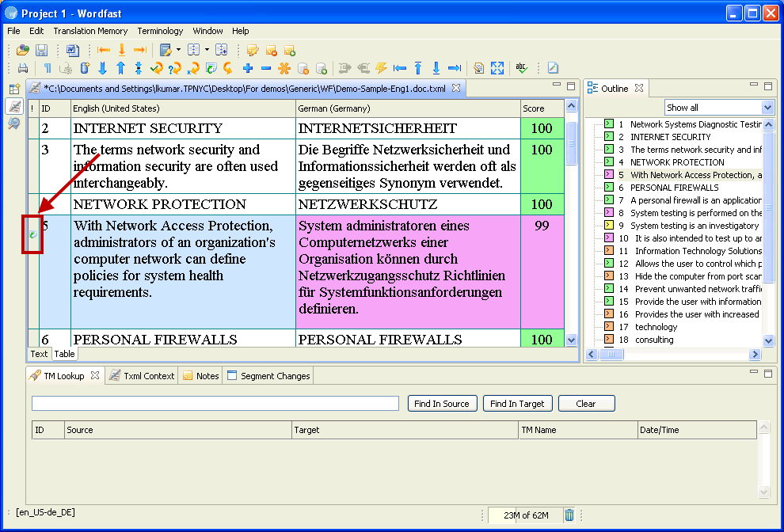Click the blue four-arrow expand icon

point(497,68)
